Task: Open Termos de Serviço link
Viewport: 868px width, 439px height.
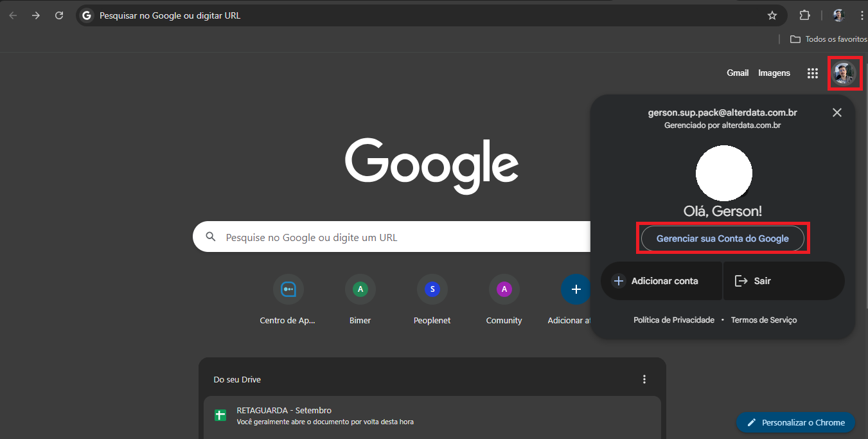Action: [x=764, y=320]
